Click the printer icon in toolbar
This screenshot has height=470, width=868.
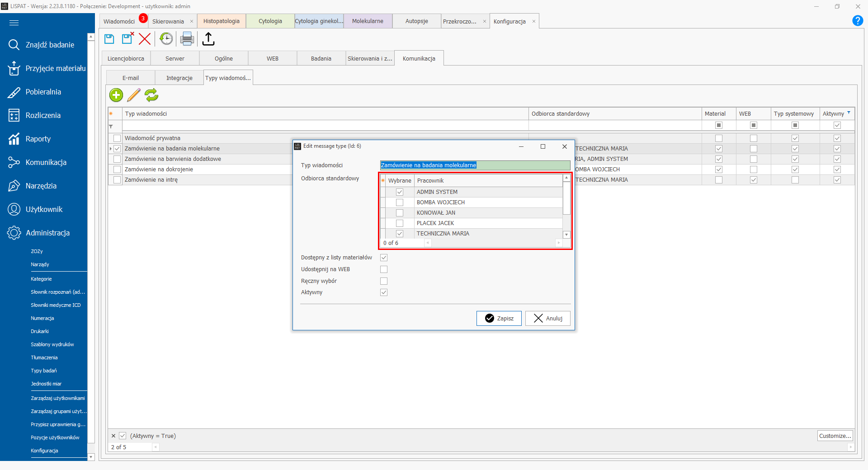click(187, 39)
